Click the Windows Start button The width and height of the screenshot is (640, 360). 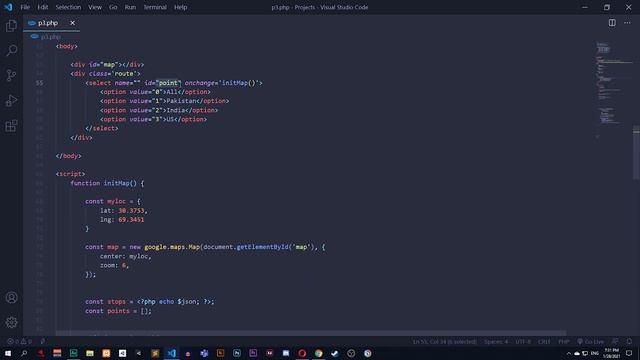click(x=8, y=353)
